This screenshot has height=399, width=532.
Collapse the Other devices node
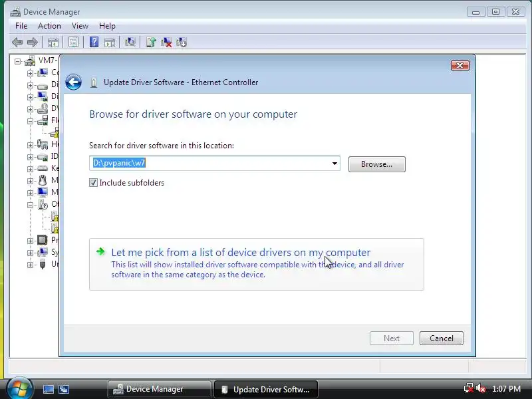click(30, 205)
